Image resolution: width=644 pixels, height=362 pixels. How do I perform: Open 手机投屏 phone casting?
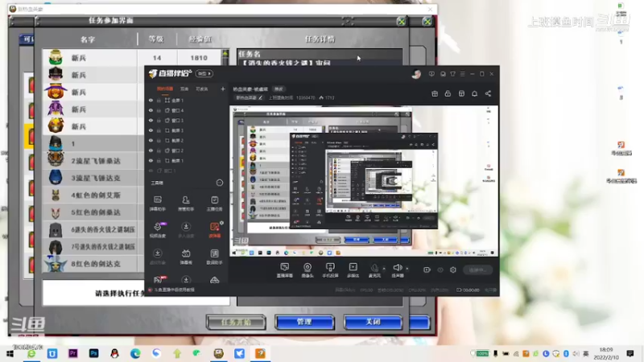(330, 270)
